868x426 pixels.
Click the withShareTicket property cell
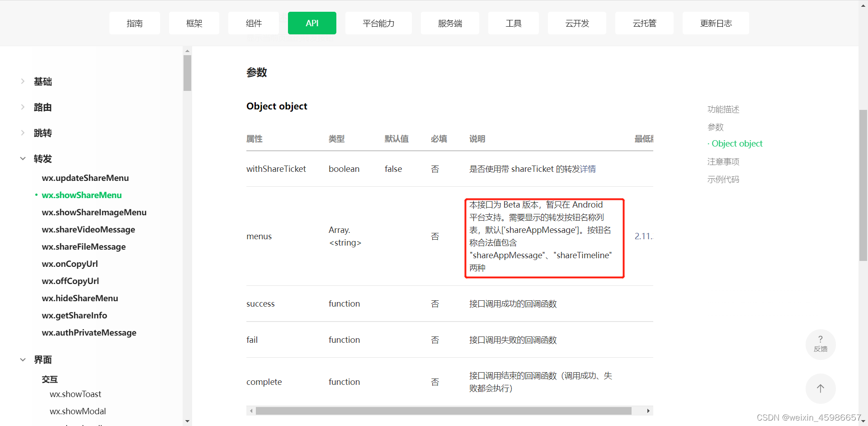(x=276, y=169)
